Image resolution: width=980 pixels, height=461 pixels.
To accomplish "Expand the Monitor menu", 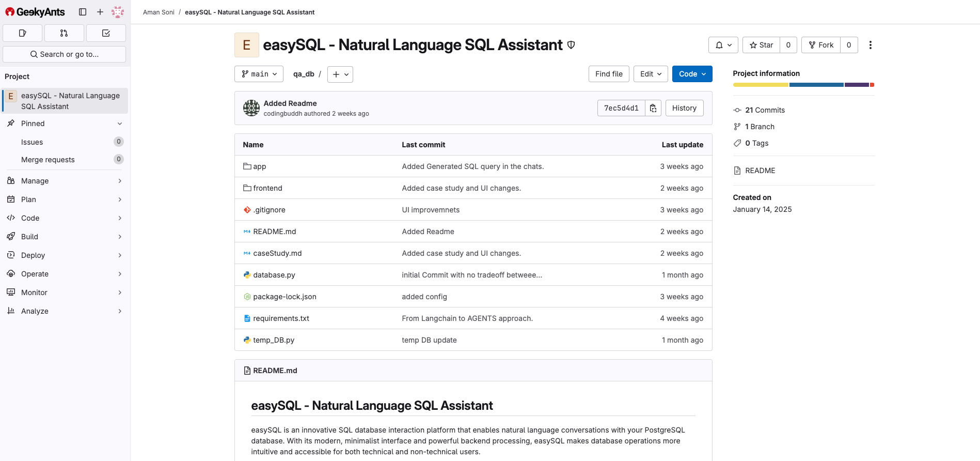I will coord(65,293).
